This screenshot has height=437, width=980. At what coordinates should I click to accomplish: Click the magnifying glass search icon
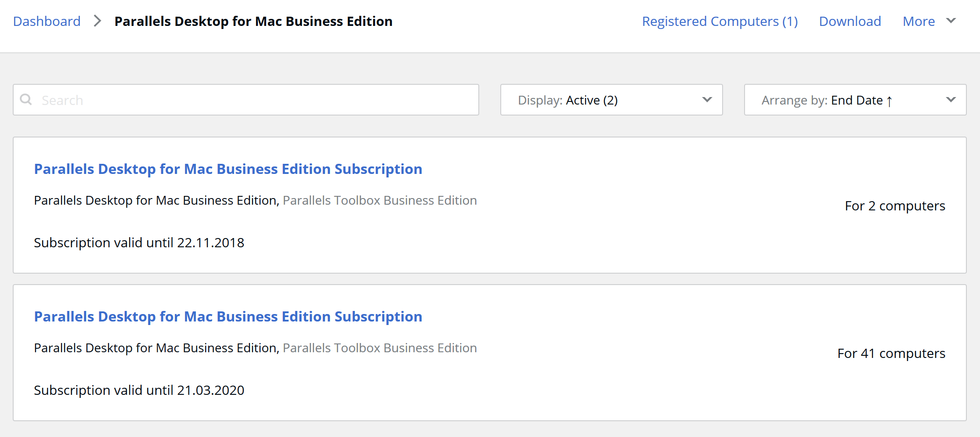26,100
